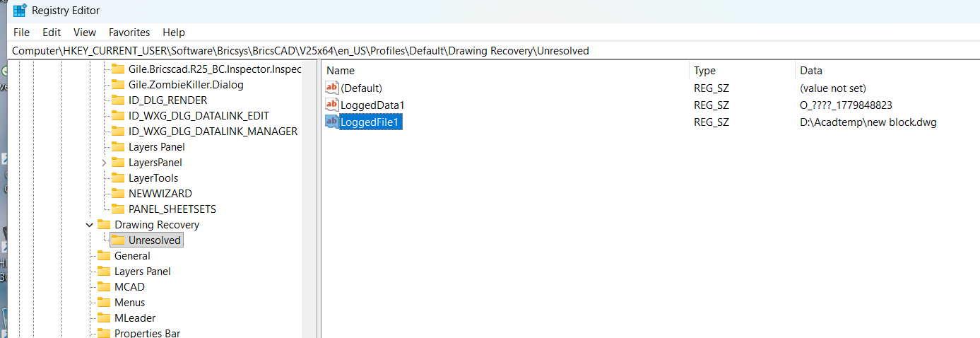Select the ID_WXG_DLG_DATALINK_EDIT key
980x338 pixels.
(199, 116)
